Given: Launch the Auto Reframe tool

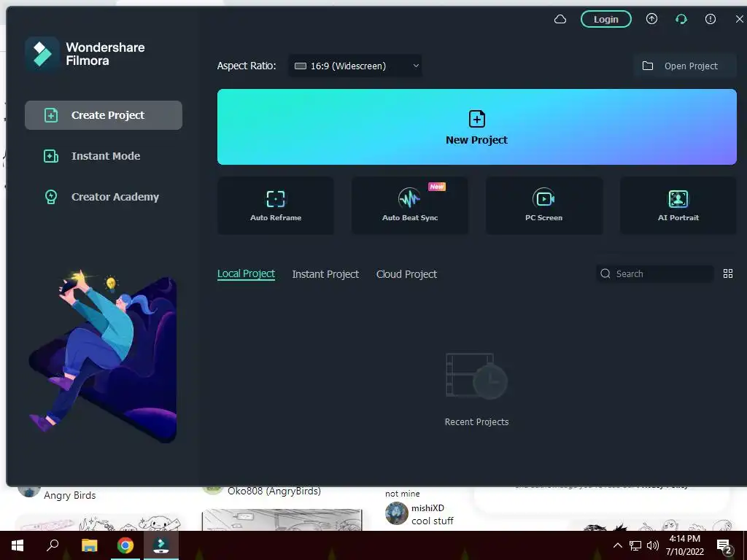Looking at the screenshot, I should coord(276,205).
